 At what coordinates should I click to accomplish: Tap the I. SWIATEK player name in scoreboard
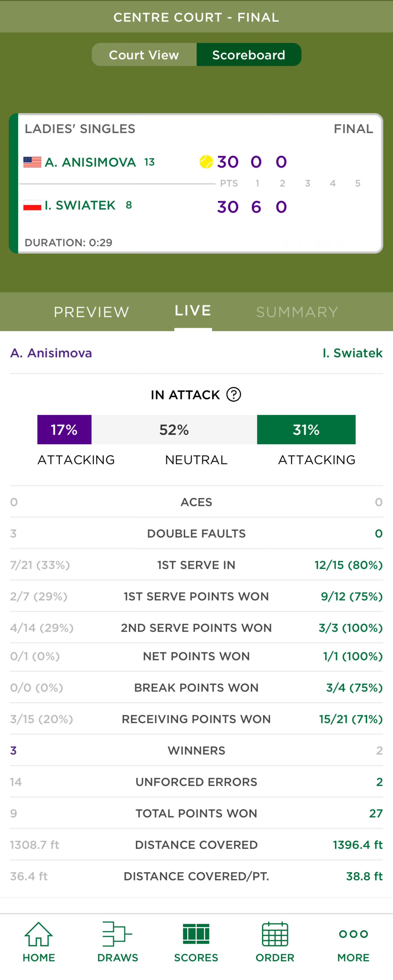click(x=80, y=205)
